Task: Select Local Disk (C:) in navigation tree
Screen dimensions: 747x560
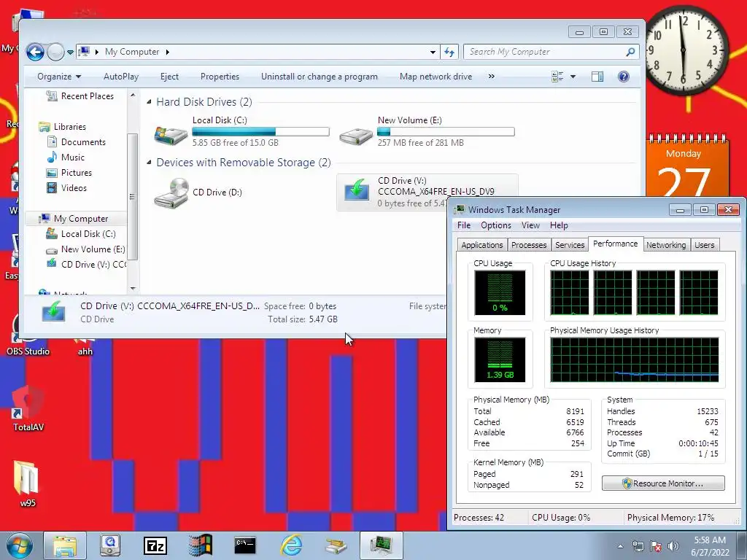Action: pyautogui.click(x=81, y=234)
